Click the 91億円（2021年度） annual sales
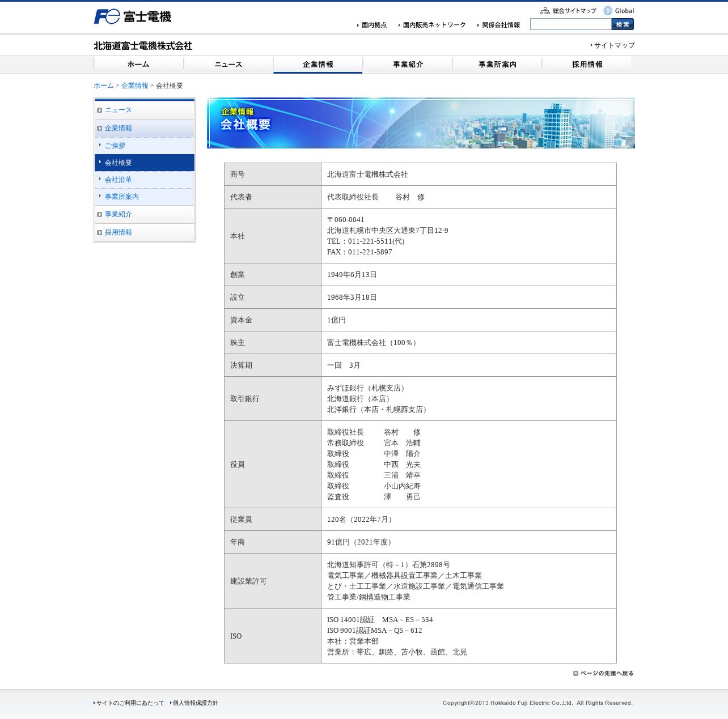The image size is (728, 719). point(361,542)
